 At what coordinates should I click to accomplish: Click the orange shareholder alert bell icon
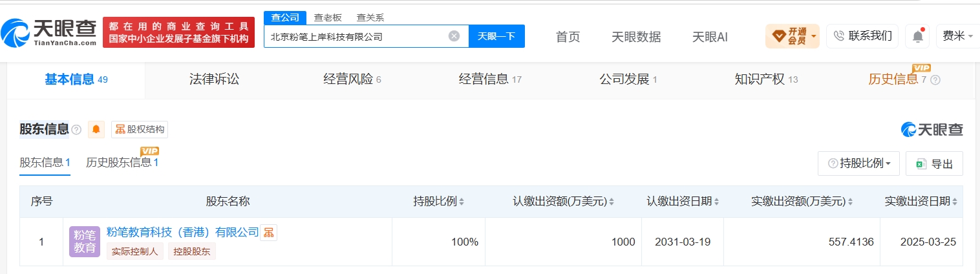pyautogui.click(x=96, y=129)
